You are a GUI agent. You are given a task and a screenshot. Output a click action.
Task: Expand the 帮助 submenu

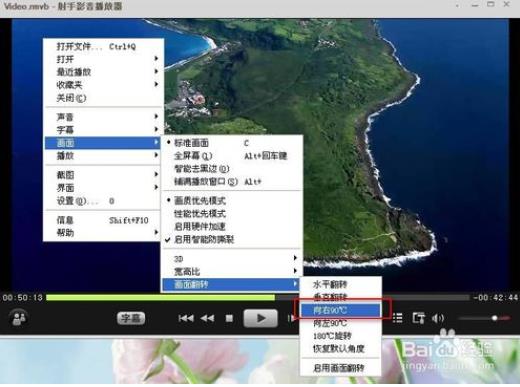(x=104, y=233)
